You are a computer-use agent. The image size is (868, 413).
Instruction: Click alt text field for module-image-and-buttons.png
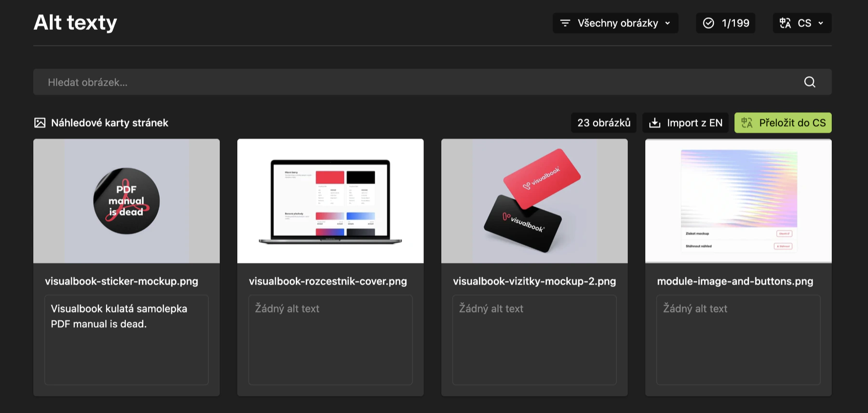pyautogui.click(x=738, y=340)
